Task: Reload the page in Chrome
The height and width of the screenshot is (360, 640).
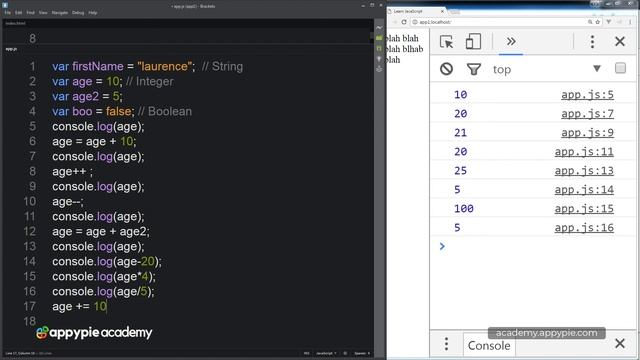Action: point(404,22)
